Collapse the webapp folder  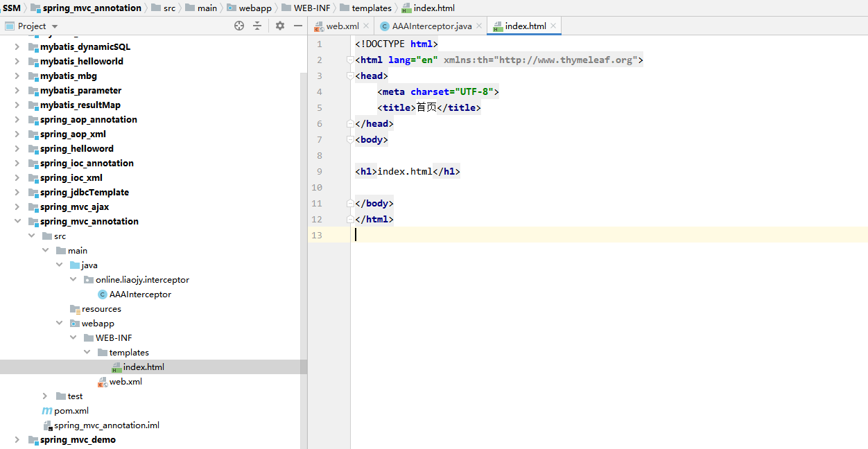click(59, 323)
